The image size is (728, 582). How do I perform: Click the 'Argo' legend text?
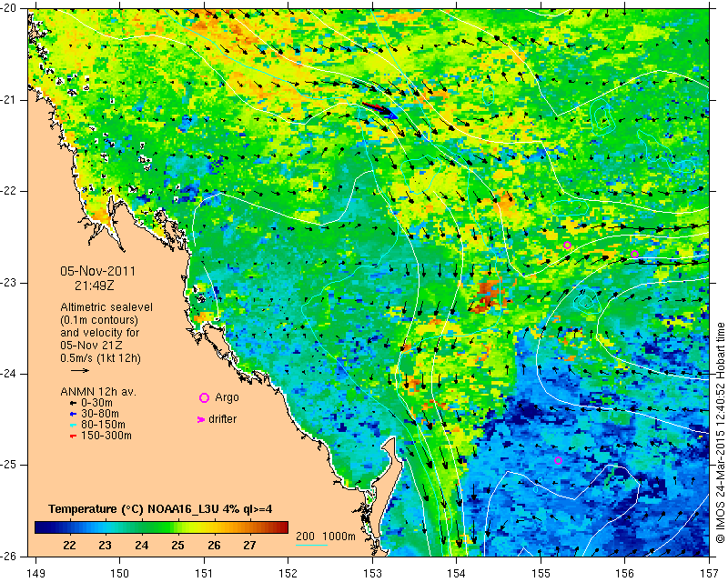[227, 397]
